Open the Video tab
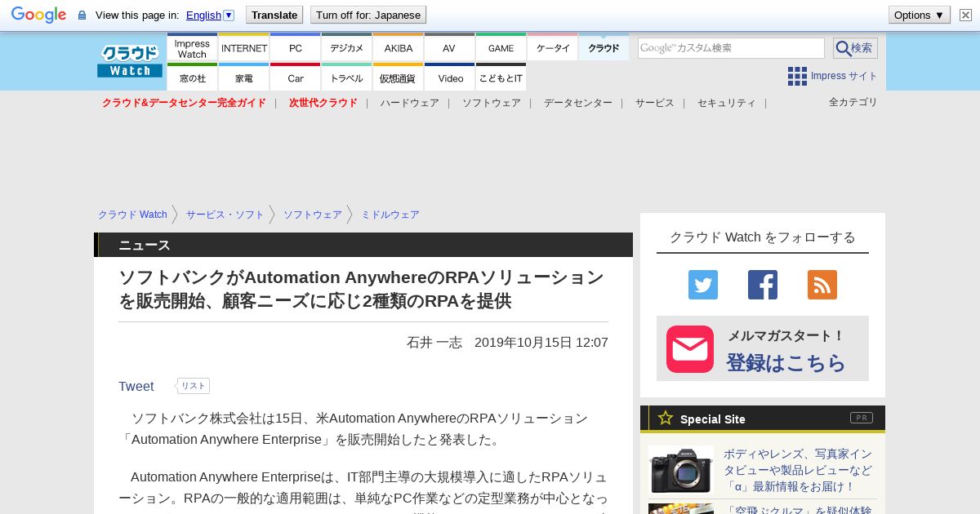Image resolution: width=980 pixels, height=514 pixels. pos(449,78)
